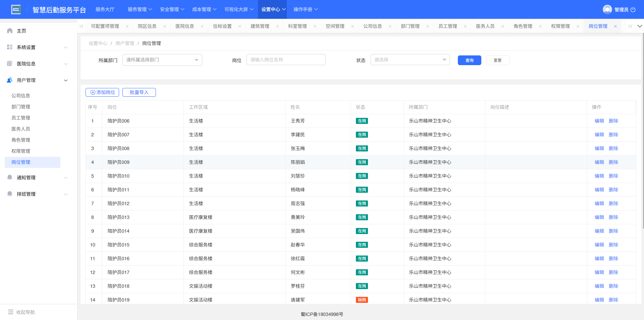Close the 建筑管理 tab
Viewport: 644px width, 320px height.
click(x=277, y=26)
